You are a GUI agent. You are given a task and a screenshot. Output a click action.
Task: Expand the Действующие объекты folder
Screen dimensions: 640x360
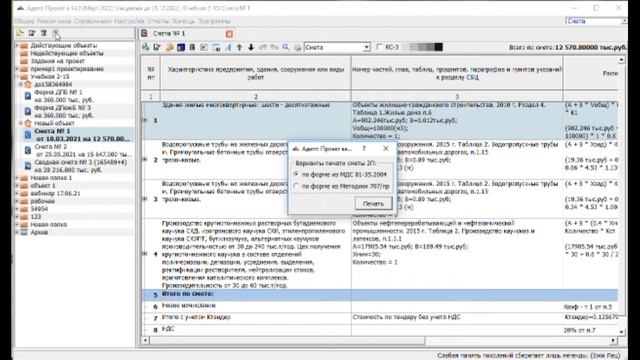coord(17,45)
